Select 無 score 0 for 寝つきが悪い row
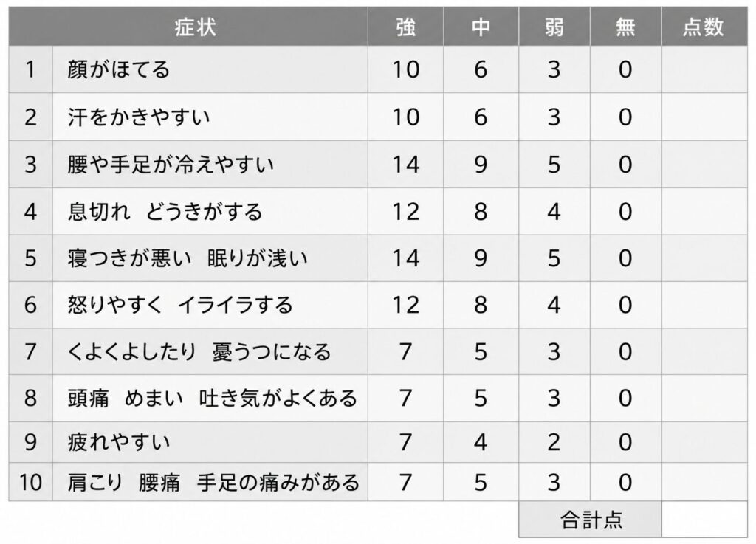The width and height of the screenshot is (756, 544). click(625, 258)
